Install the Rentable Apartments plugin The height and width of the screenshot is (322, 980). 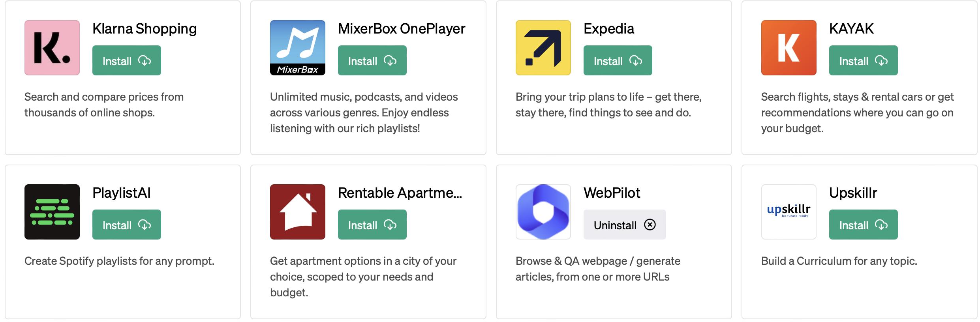372,225
